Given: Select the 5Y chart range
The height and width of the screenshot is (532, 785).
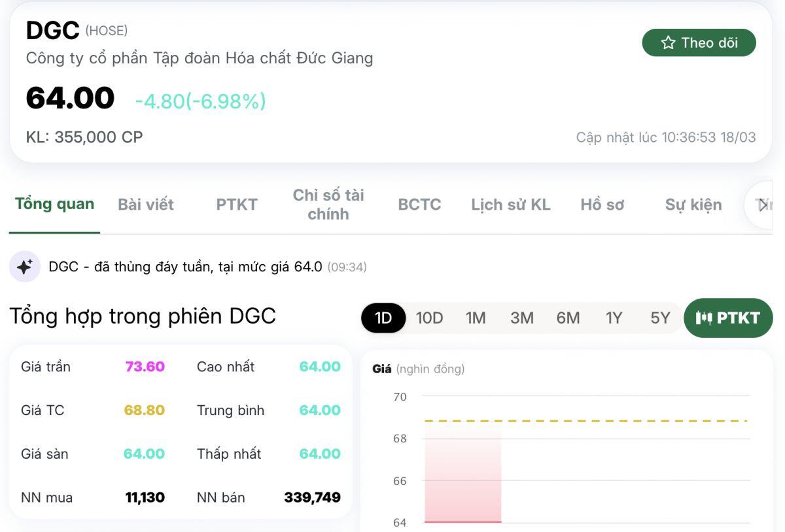Looking at the screenshot, I should pos(660,318).
